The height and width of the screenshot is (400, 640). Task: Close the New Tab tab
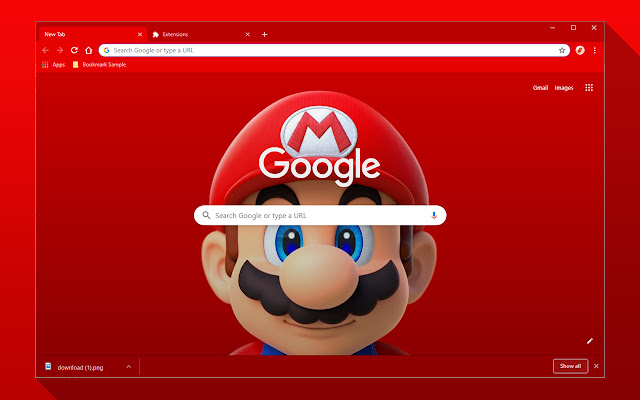pos(140,34)
